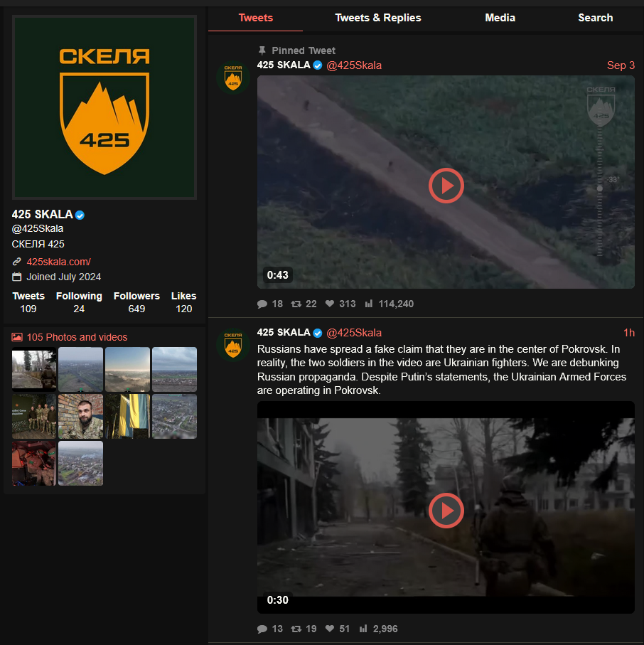Play the Pokrovsk tweet video
The width and height of the screenshot is (644, 645).
pos(446,511)
